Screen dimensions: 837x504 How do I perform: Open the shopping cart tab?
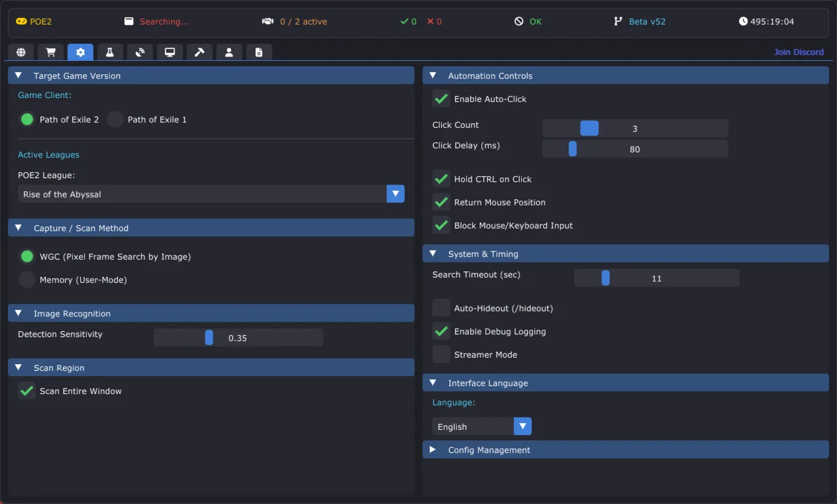(50, 52)
